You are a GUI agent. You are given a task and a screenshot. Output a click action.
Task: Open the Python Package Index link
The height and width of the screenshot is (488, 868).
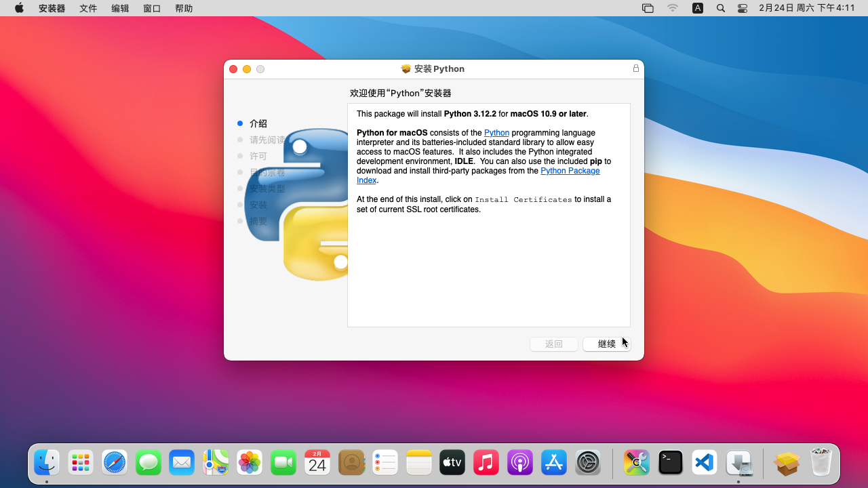pos(478,176)
